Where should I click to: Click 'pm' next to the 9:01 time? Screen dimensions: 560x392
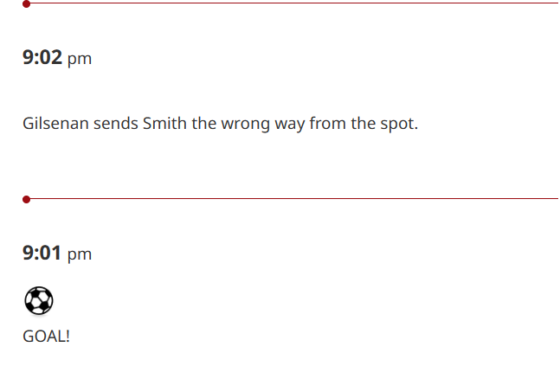pyautogui.click(x=80, y=254)
